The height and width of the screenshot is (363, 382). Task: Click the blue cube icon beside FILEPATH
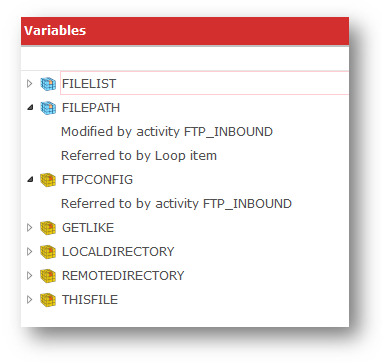coord(48,108)
